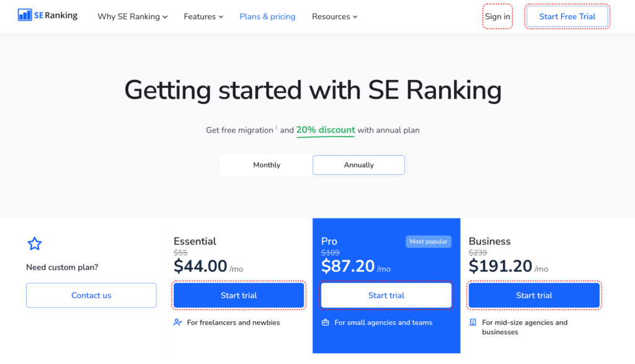Click Sign in

pos(497,16)
